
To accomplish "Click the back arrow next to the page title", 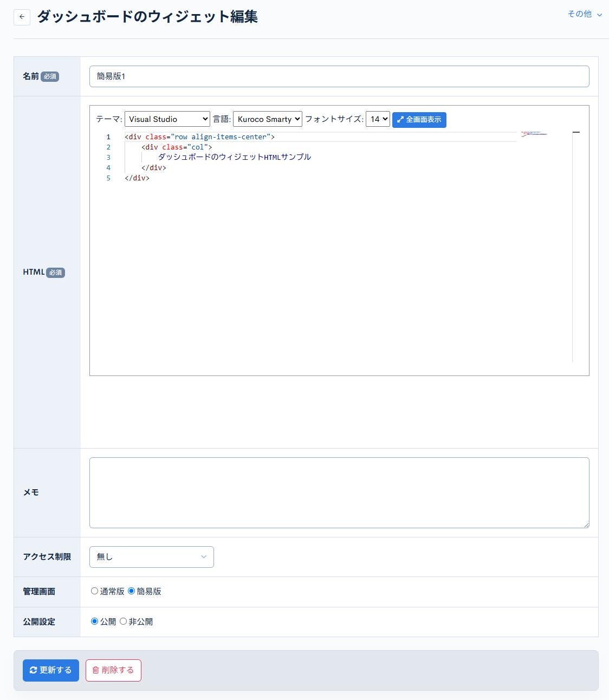I will pyautogui.click(x=22, y=17).
